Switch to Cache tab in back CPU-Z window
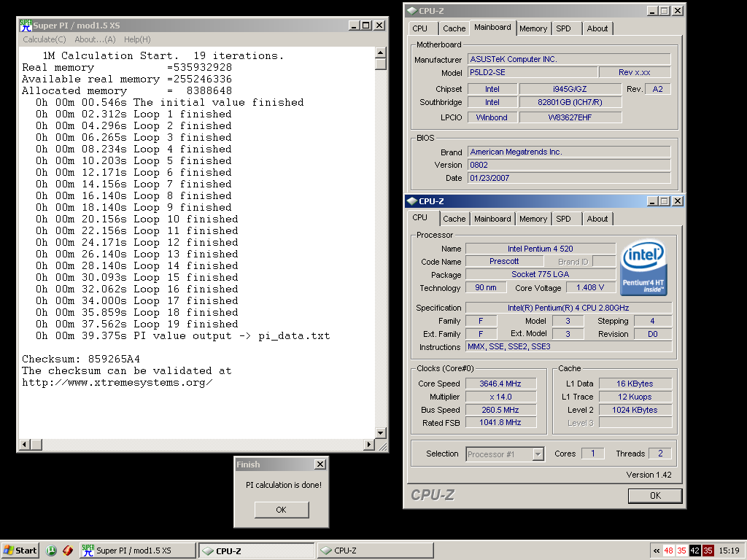747x560 pixels. [454, 28]
